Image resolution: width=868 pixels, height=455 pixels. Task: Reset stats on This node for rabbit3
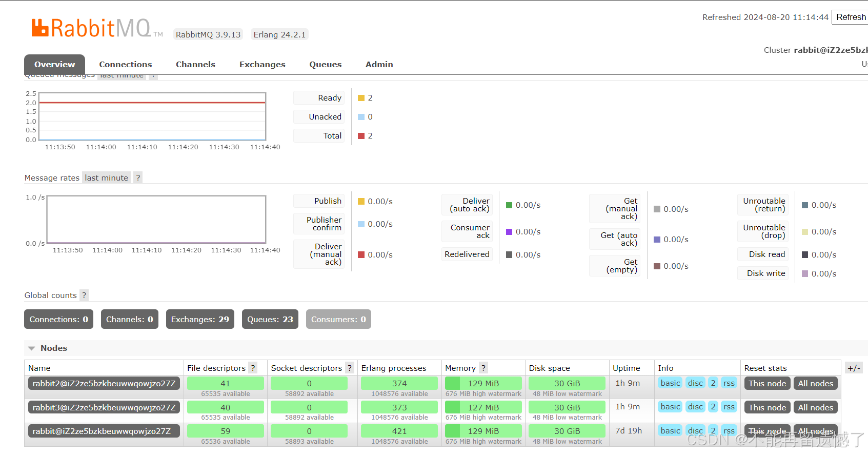coord(768,407)
